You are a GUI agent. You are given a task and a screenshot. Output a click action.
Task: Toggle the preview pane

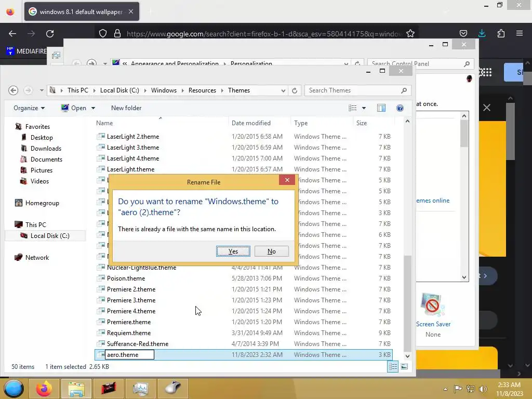[x=381, y=108]
